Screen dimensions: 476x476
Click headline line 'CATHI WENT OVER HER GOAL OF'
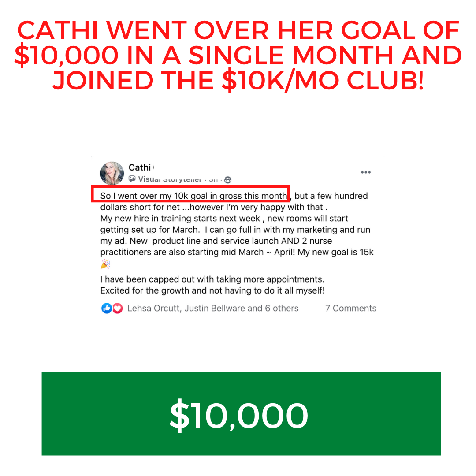pos(238,30)
